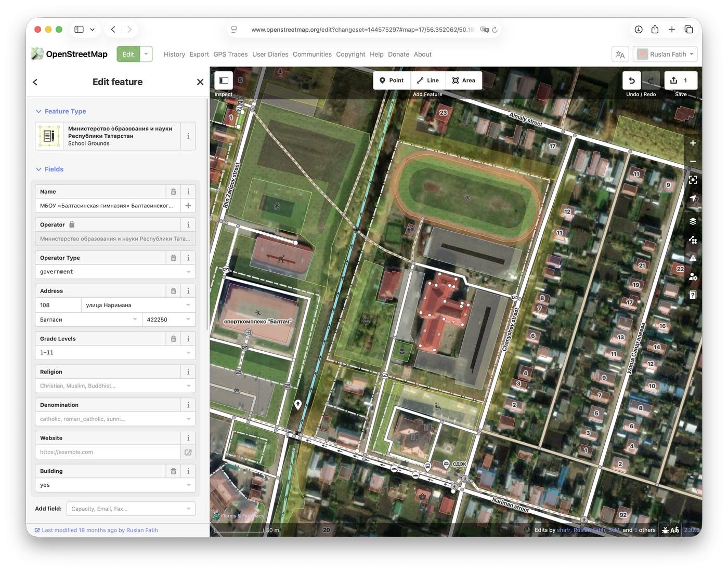Click the geolocate crosshair icon
The height and width of the screenshot is (571, 728).
click(693, 180)
